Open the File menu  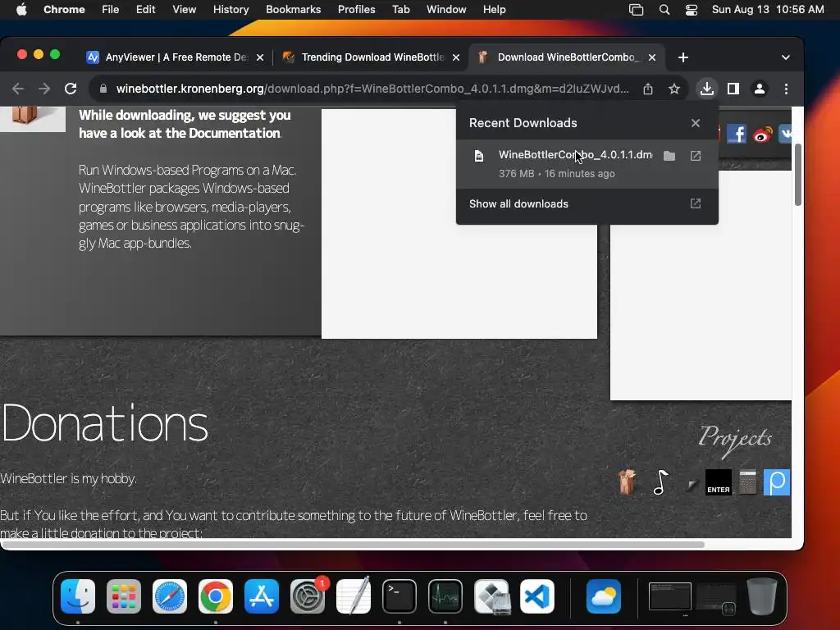pyautogui.click(x=111, y=10)
